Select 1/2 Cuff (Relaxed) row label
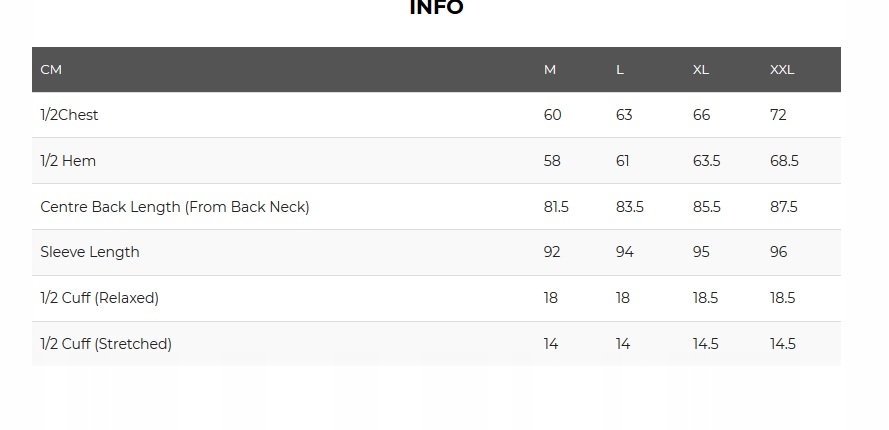This screenshot has height=430, width=889. point(100,298)
